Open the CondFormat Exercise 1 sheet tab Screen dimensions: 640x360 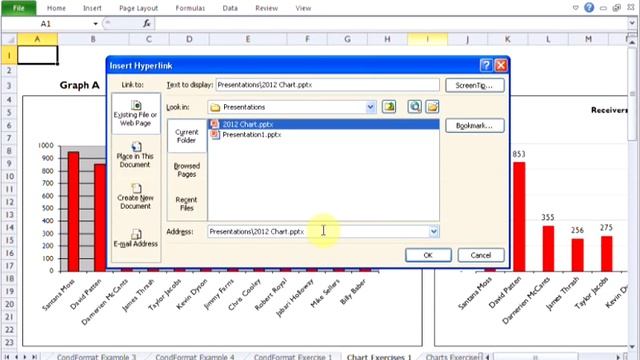(x=293, y=357)
